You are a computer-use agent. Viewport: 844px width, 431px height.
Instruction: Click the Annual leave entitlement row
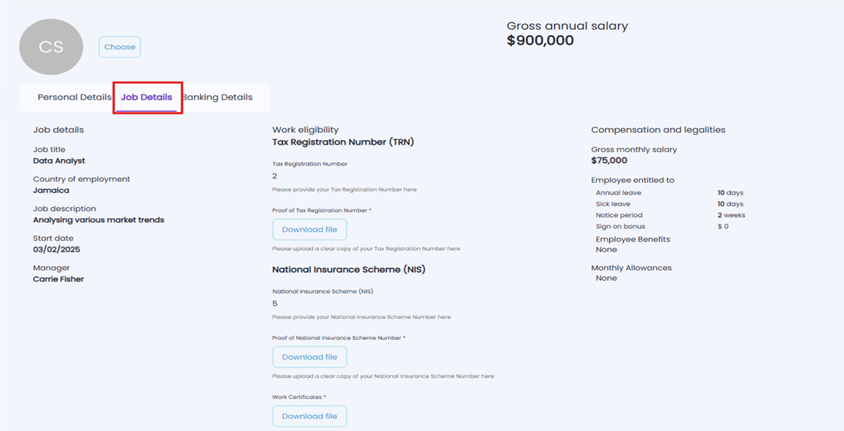[x=668, y=192]
